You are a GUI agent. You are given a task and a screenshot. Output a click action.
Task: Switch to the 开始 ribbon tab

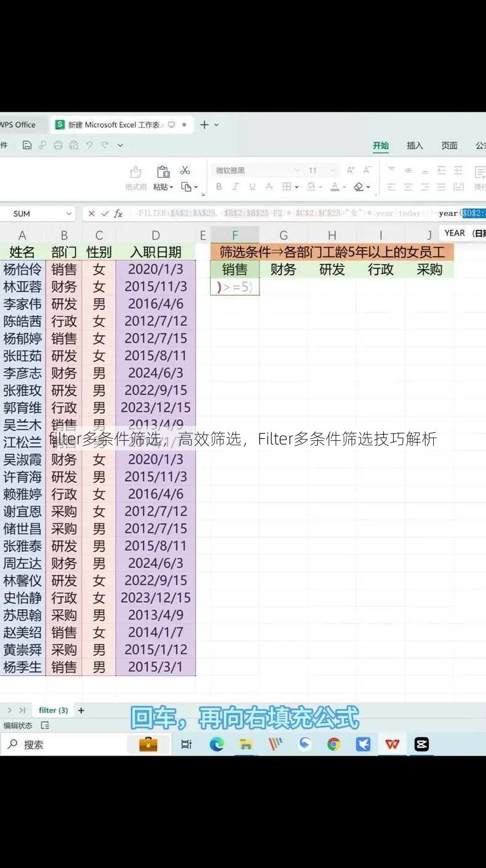tap(381, 146)
